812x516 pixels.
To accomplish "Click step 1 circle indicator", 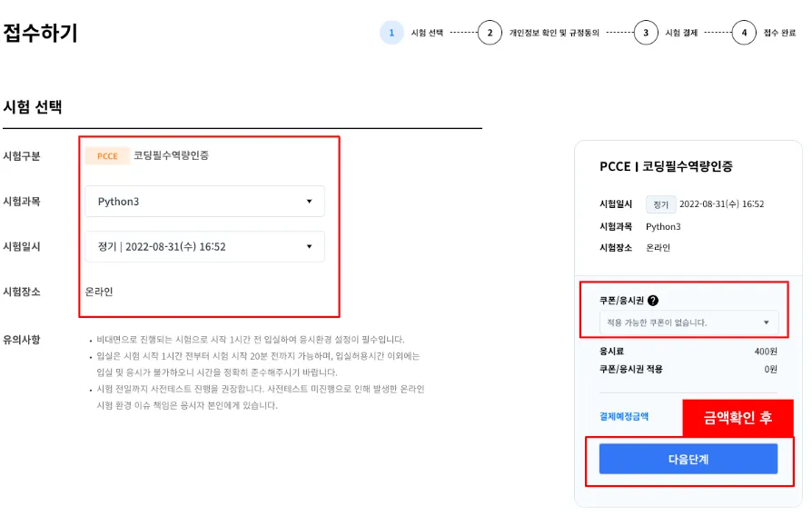I will [x=391, y=34].
